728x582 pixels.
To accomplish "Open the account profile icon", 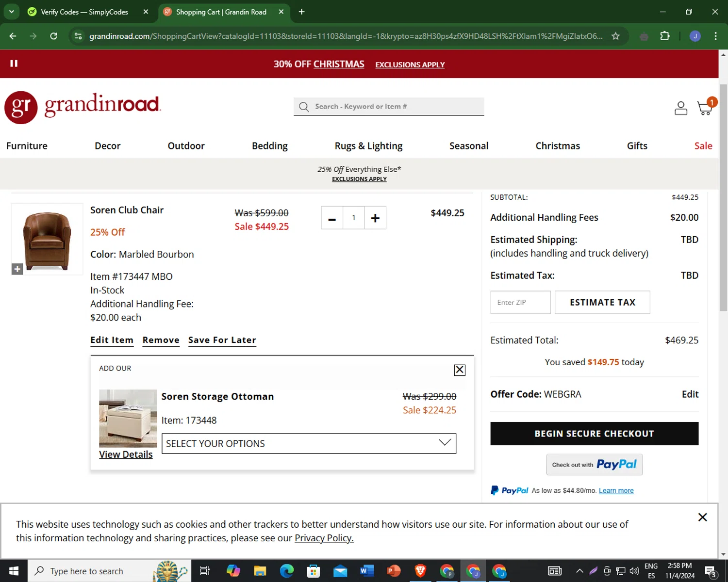I will click(x=681, y=108).
